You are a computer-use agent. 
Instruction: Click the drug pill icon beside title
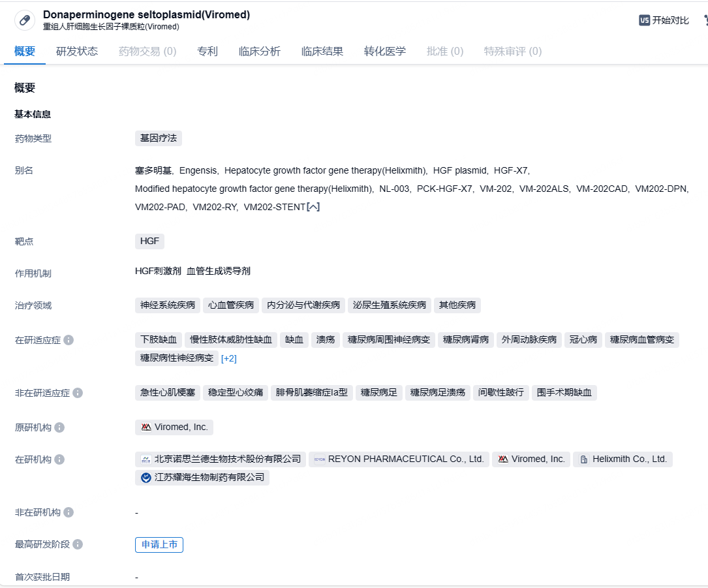[25, 20]
